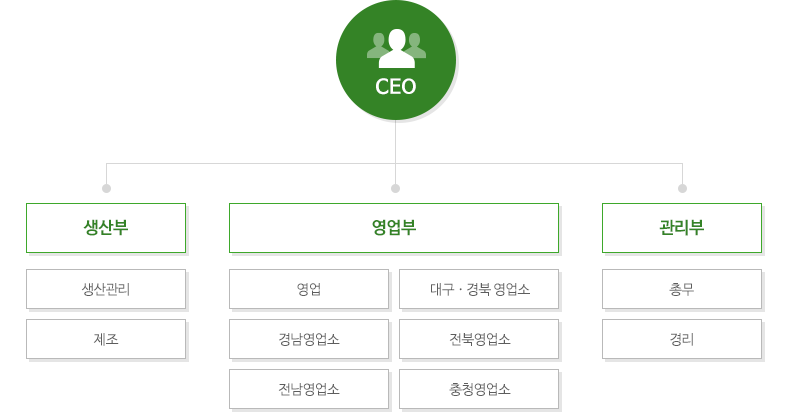Click the people icon above CEO
The height and width of the screenshot is (412, 790).
point(397,48)
